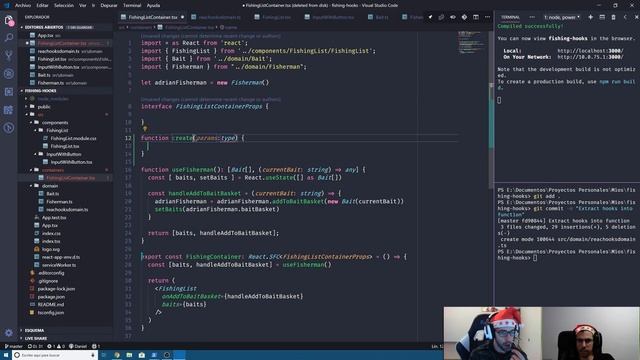Click the More Actions ellipsis in editor toolbar
Image resolution: width=640 pixels, height=360 pixels.
coord(487,17)
